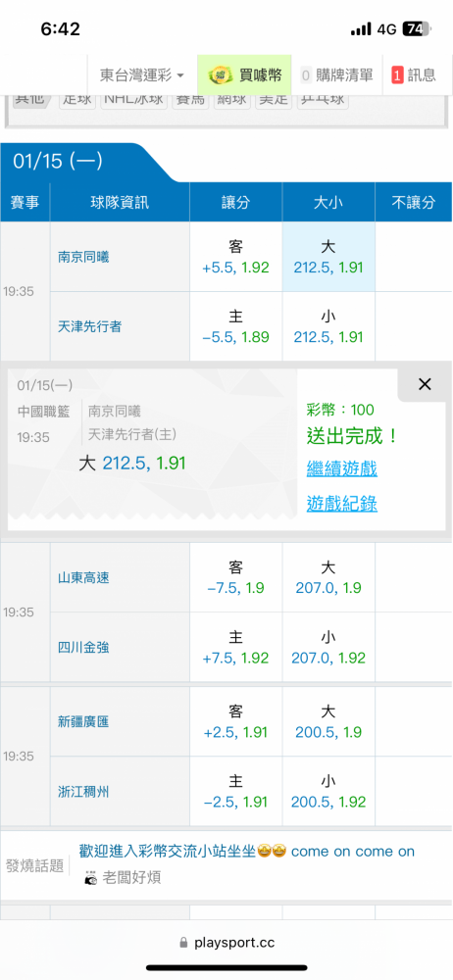Screen dimensions: 453x980
Task: Tap the cellular signal bars icon
Action: pyautogui.click(x=361, y=29)
